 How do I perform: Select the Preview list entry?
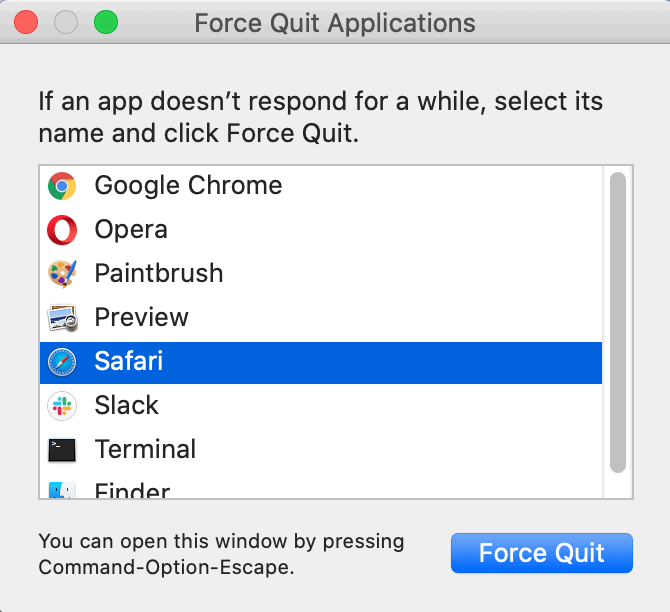click(141, 318)
